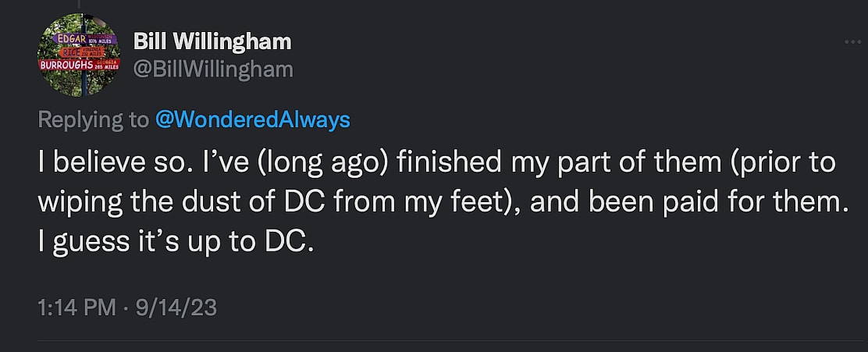Open the @WonderedAlways mention link
This screenshot has width=868, height=352.
[253, 119]
